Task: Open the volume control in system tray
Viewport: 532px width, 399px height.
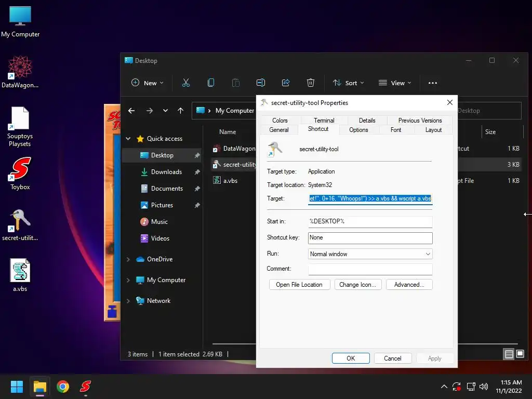Action: tap(484, 387)
